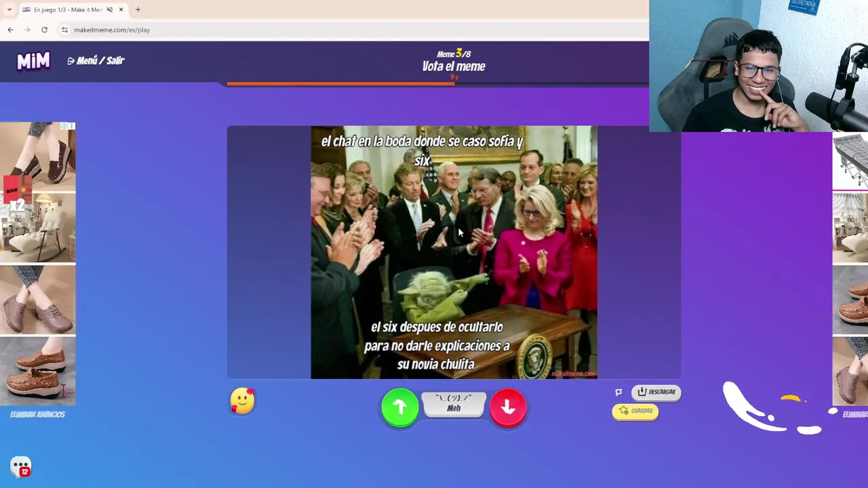Click Eliminar Anuncios link at left
The width and height of the screenshot is (868, 488).
[x=37, y=414]
